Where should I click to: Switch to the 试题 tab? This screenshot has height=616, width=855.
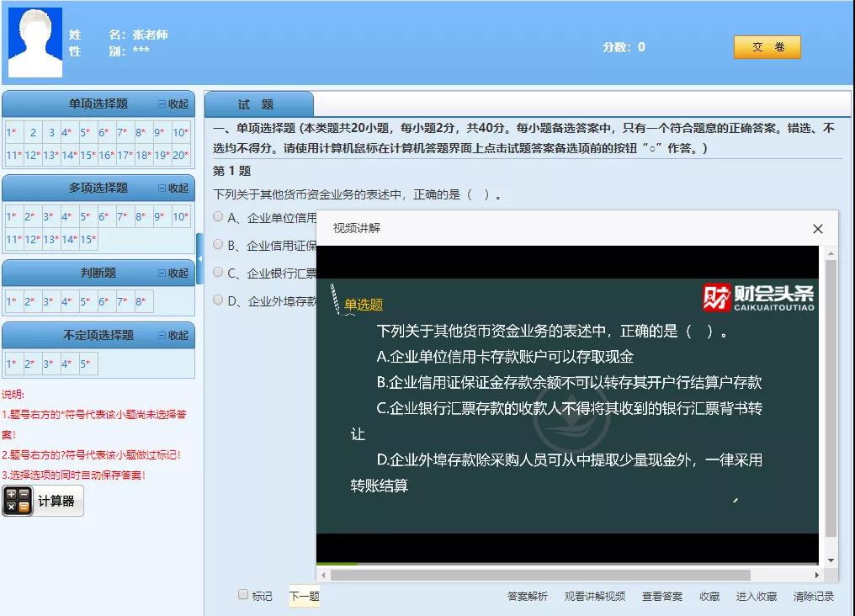(x=256, y=104)
